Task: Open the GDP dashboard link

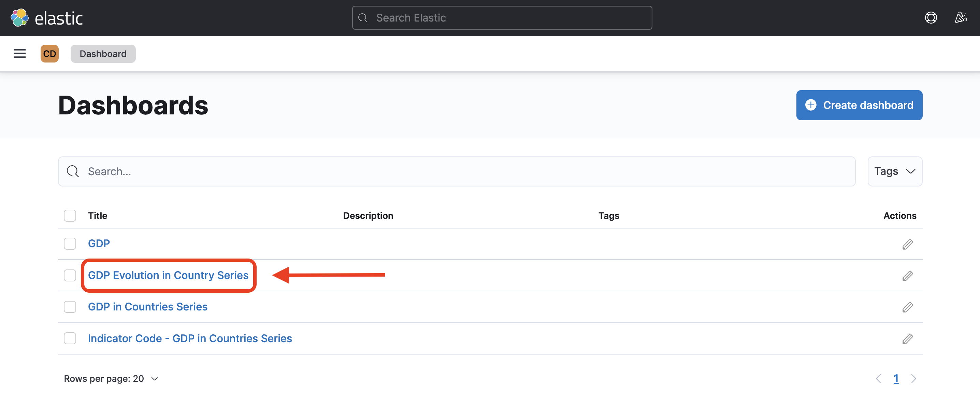Action: [99, 244]
